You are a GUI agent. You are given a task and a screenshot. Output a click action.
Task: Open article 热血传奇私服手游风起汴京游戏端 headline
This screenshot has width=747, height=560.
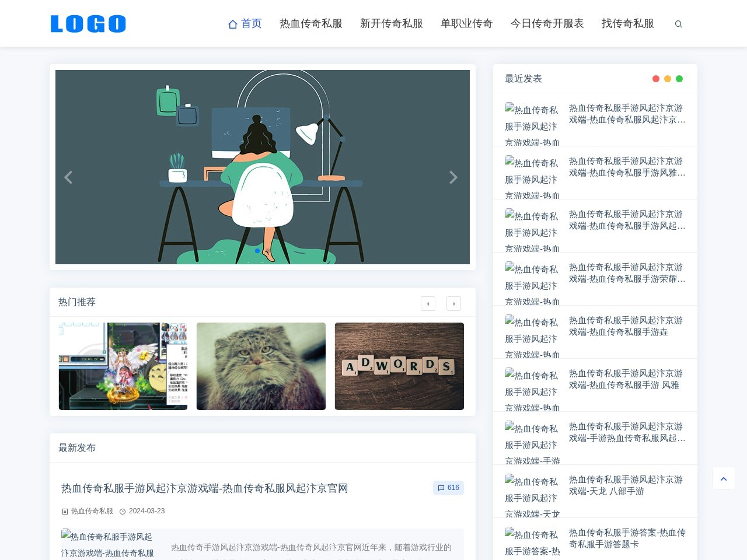(203, 488)
